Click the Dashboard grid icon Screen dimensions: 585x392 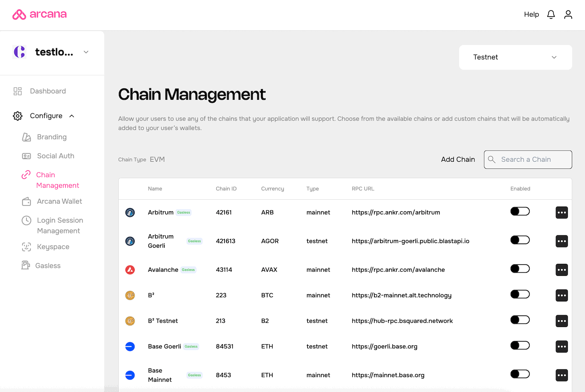18,91
